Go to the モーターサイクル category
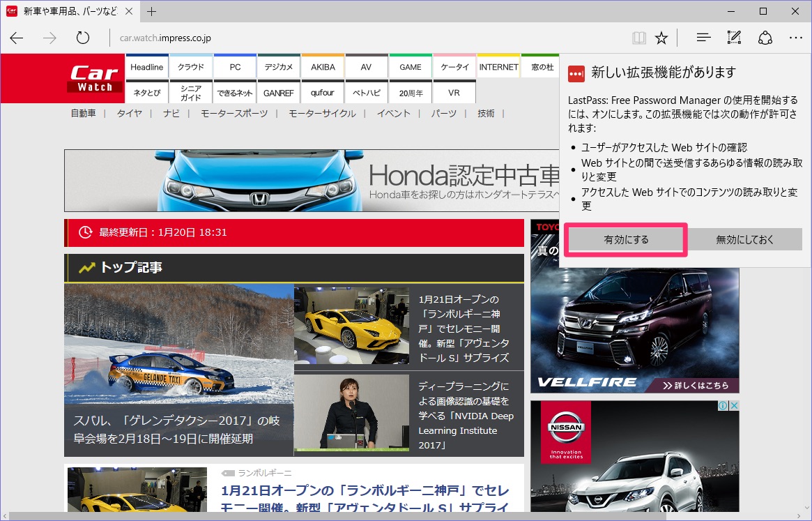The height and width of the screenshot is (521, 812). click(322, 113)
